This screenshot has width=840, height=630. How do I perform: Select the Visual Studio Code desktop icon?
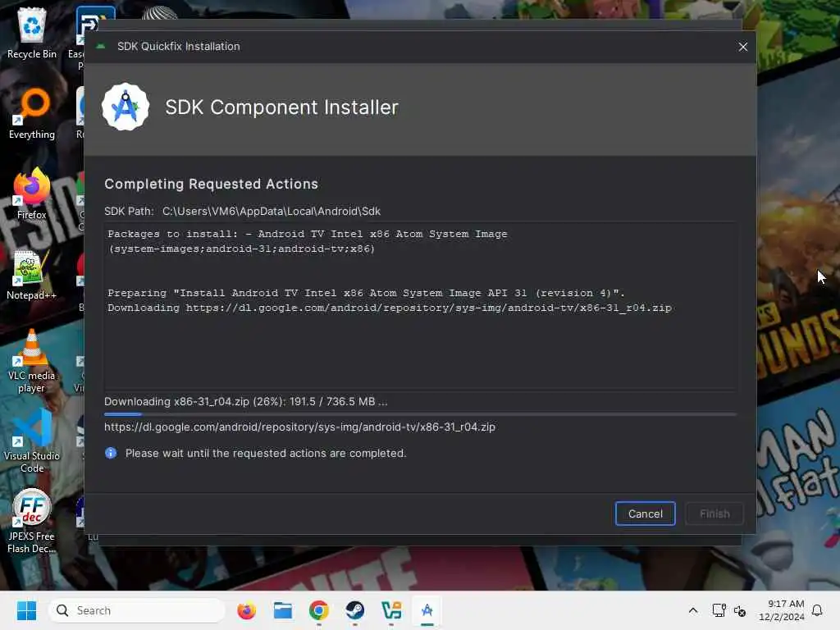[32, 441]
